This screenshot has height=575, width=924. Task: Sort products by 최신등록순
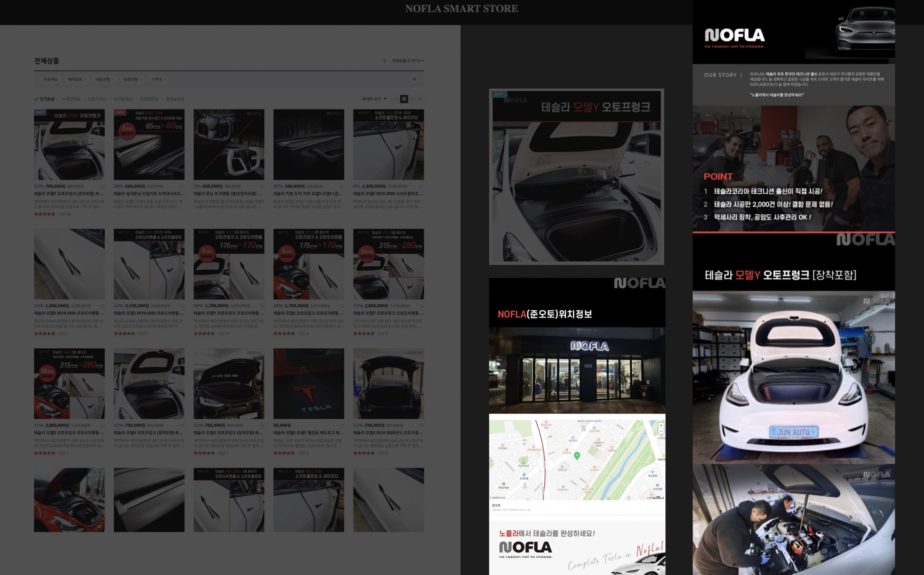click(x=123, y=99)
